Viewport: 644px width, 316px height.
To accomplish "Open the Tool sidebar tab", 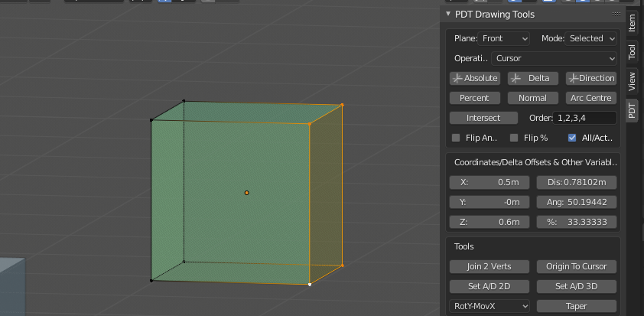I will point(632,52).
